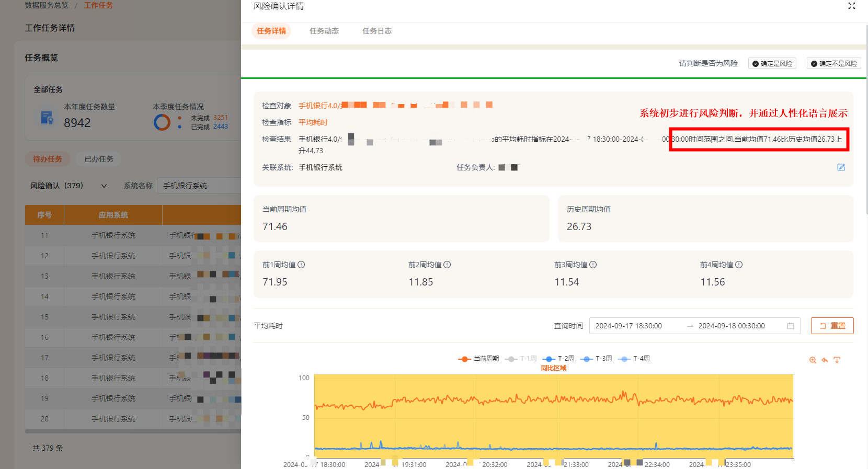Click the info icon next to 前4周均值
The width and height of the screenshot is (868, 469).
739,265
